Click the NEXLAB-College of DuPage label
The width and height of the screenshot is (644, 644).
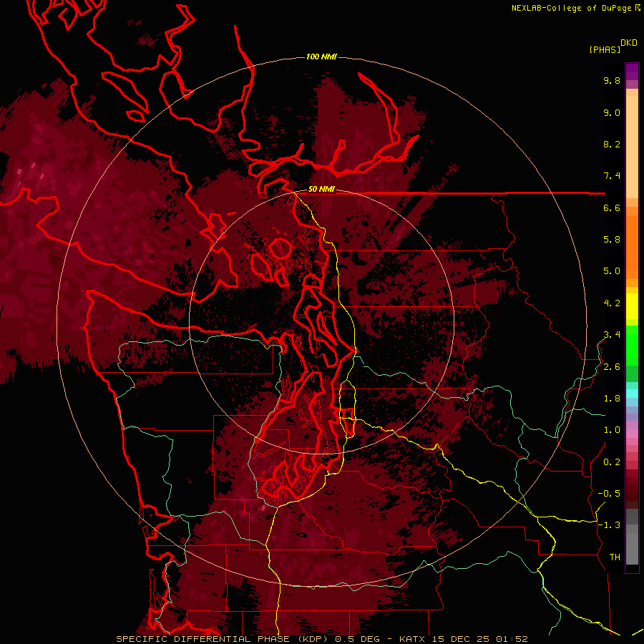point(572,8)
